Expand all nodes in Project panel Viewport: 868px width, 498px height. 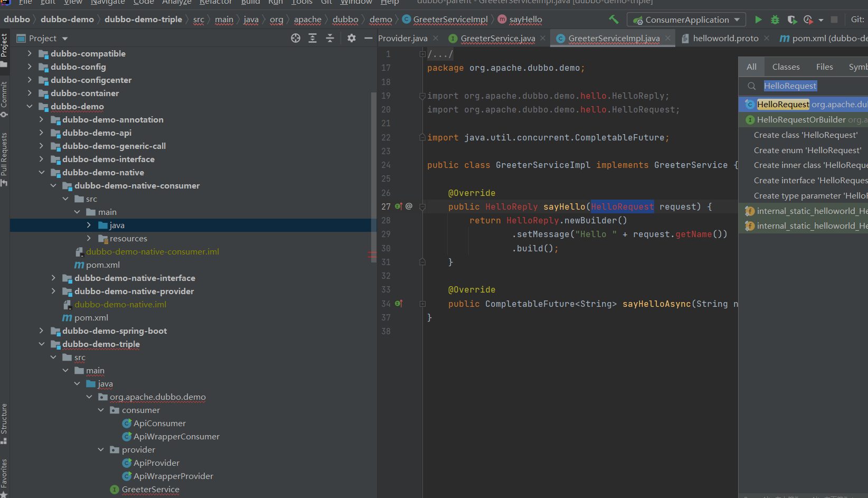click(x=313, y=38)
